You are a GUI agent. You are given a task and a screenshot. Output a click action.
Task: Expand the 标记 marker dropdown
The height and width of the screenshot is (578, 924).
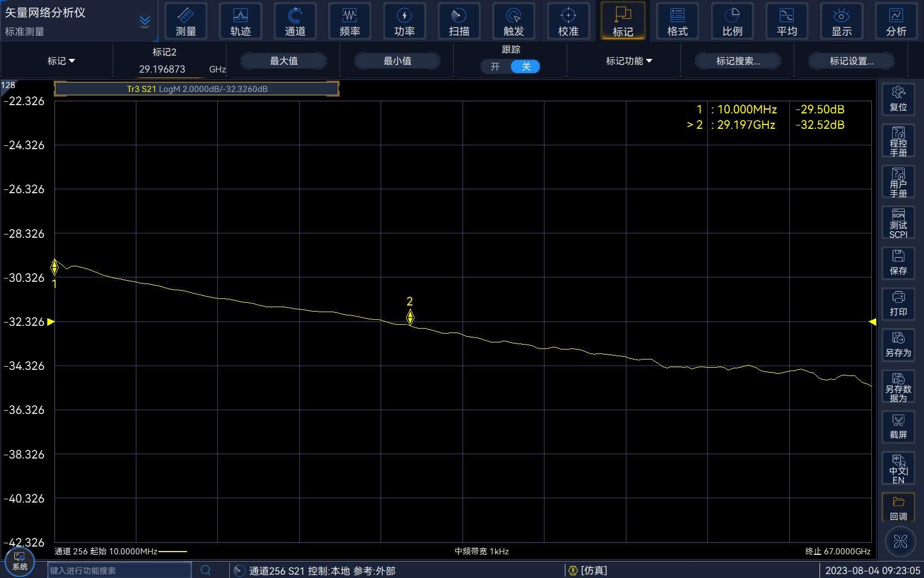[x=61, y=61]
